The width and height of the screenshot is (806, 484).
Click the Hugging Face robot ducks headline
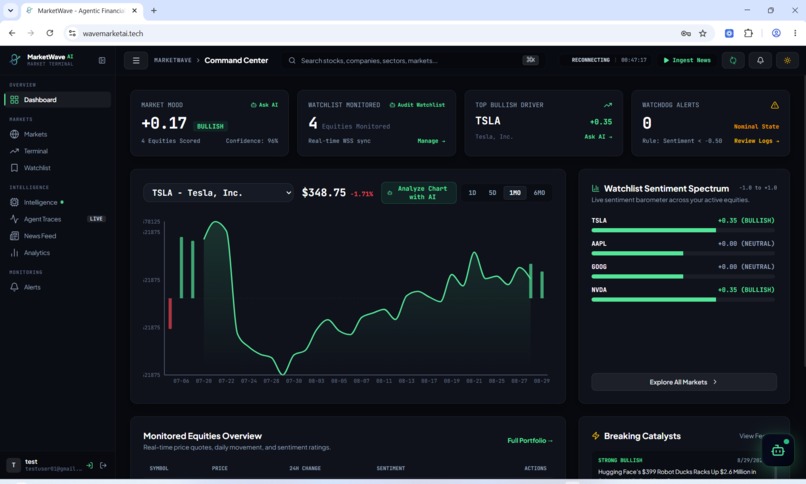coord(677,472)
